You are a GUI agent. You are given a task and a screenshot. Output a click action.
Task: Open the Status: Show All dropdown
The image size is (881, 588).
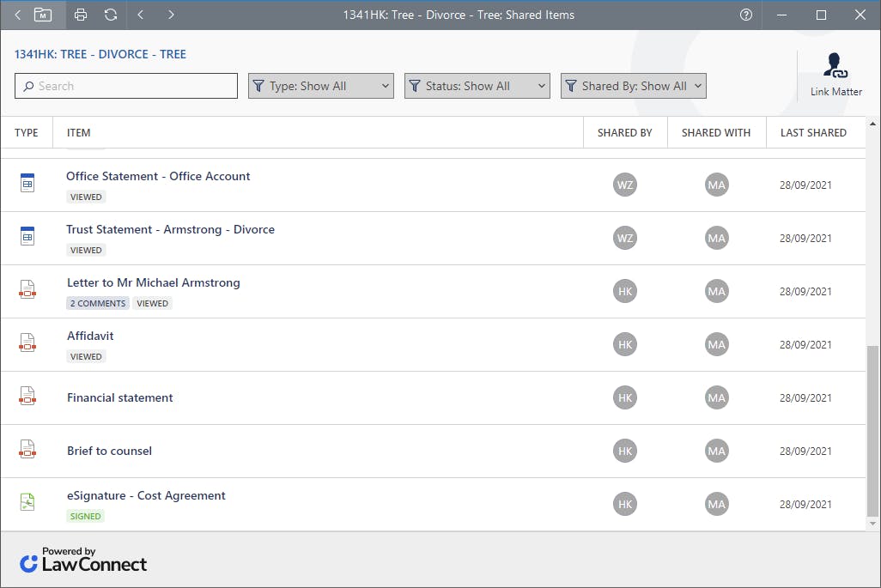[x=477, y=86]
